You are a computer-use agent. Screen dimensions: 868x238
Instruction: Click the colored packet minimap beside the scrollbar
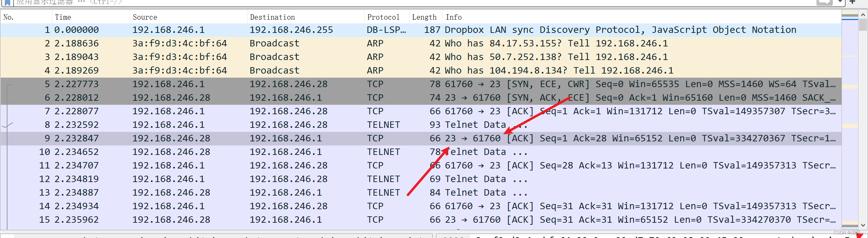click(850, 120)
